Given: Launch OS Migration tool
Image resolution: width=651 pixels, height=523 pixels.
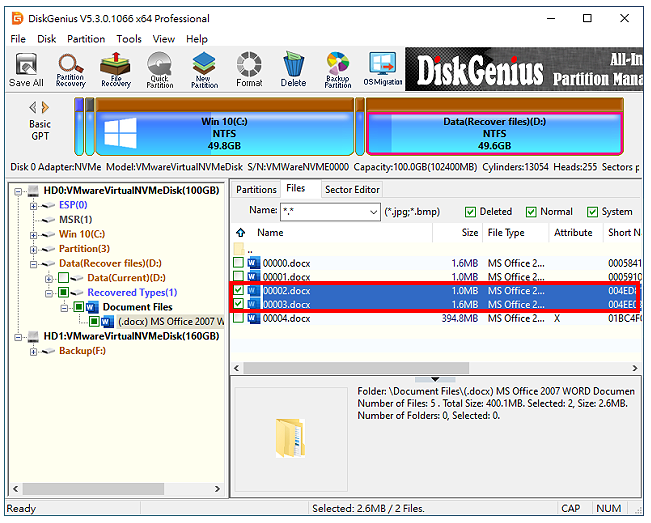Looking at the screenshot, I should coord(383,70).
